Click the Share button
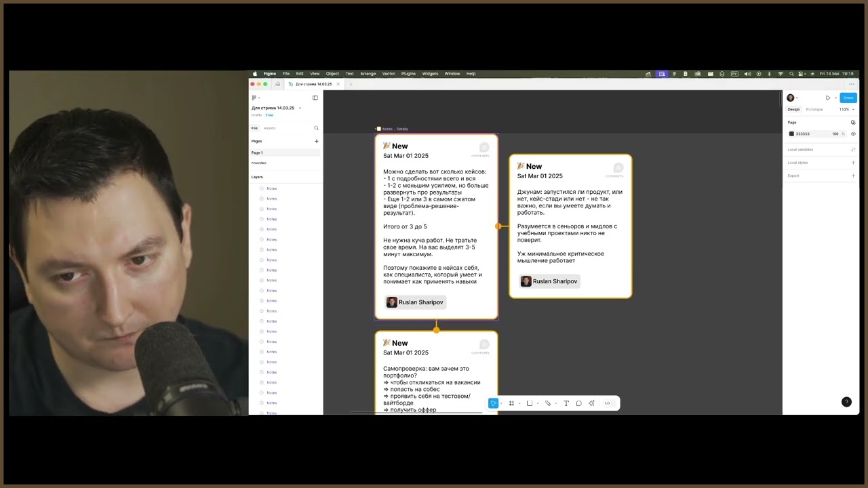Viewport: 868px width, 488px height. click(848, 98)
